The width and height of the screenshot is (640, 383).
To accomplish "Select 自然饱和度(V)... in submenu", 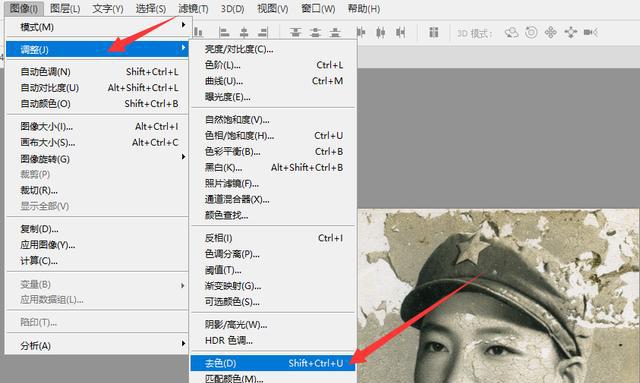I will [x=273, y=120].
